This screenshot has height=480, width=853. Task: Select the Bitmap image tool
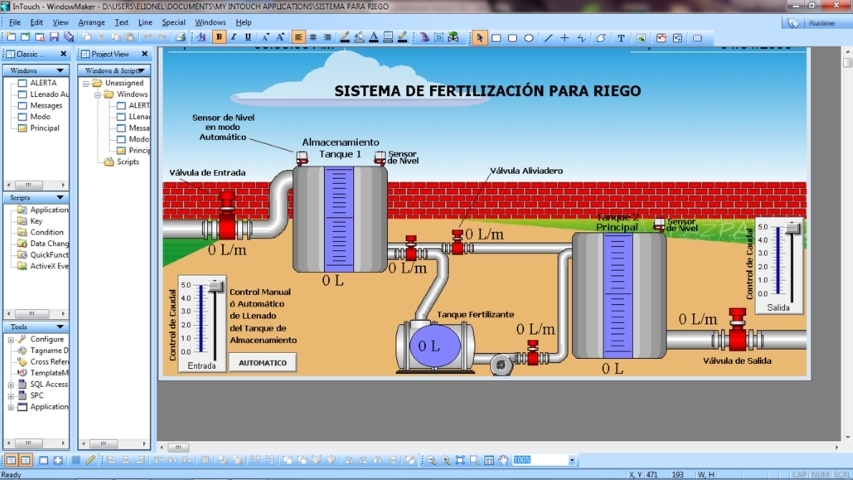(x=641, y=38)
